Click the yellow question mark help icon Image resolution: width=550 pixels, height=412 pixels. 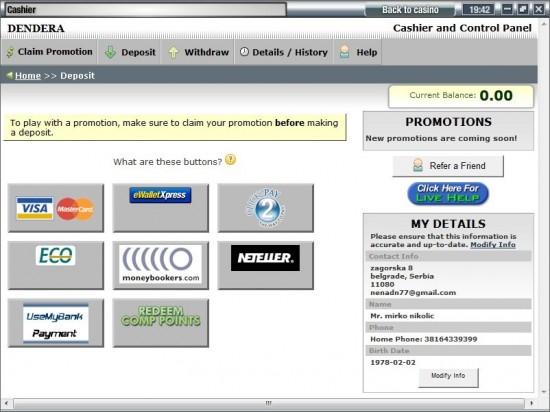tap(230, 160)
